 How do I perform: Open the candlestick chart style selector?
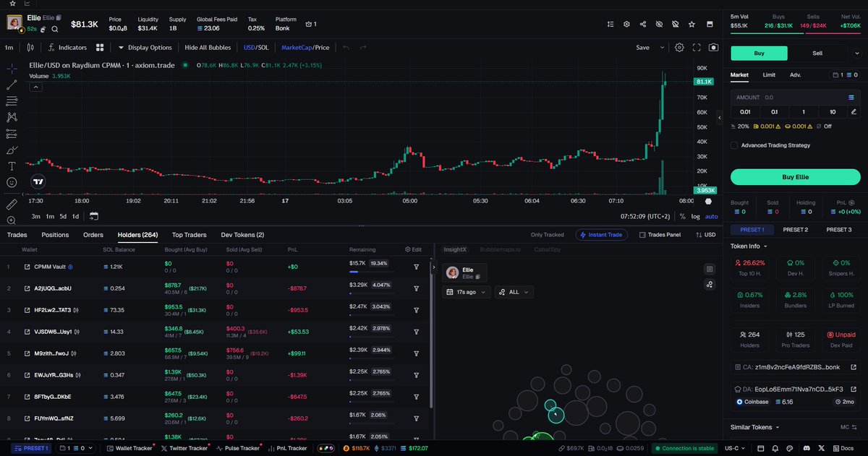pyautogui.click(x=30, y=48)
